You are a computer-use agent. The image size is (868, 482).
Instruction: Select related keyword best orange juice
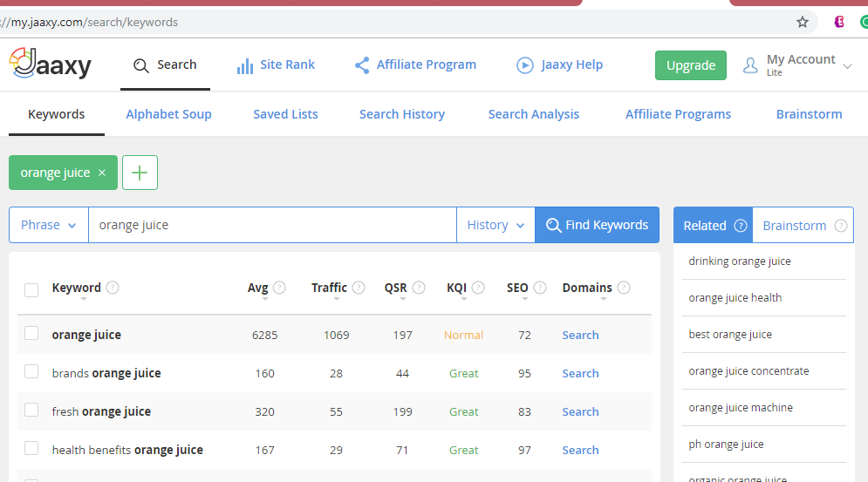coord(730,334)
